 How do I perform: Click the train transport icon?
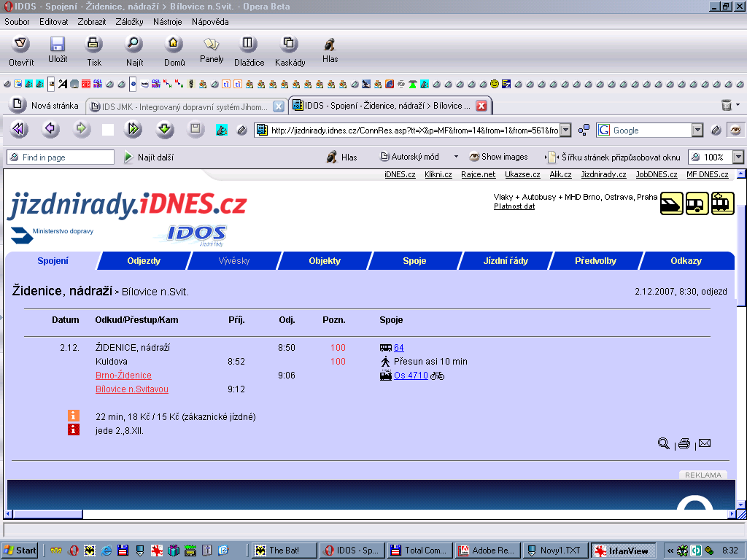[672, 203]
